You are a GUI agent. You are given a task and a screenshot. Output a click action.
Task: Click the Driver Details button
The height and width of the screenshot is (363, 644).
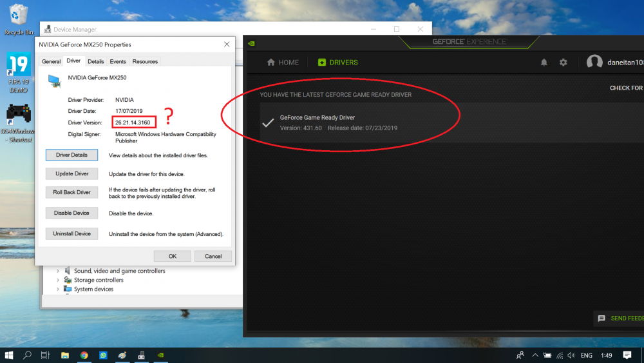(x=72, y=155)
